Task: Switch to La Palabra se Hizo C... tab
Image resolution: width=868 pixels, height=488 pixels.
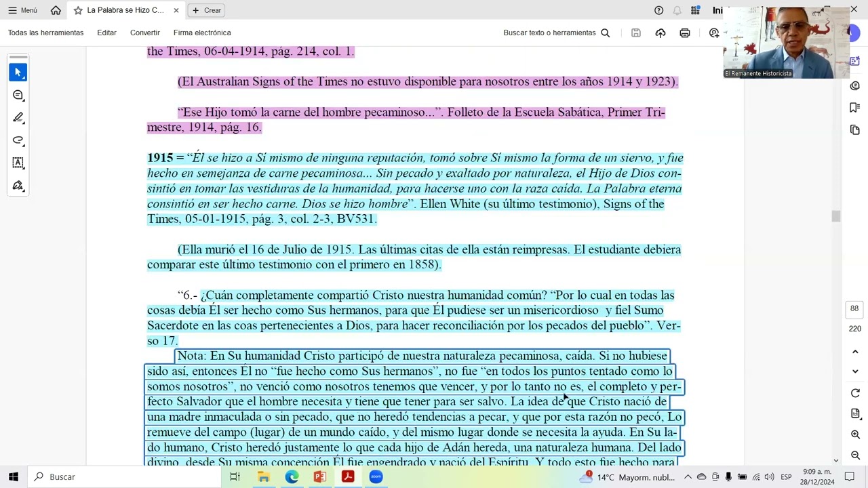Action: click(125, 10)
